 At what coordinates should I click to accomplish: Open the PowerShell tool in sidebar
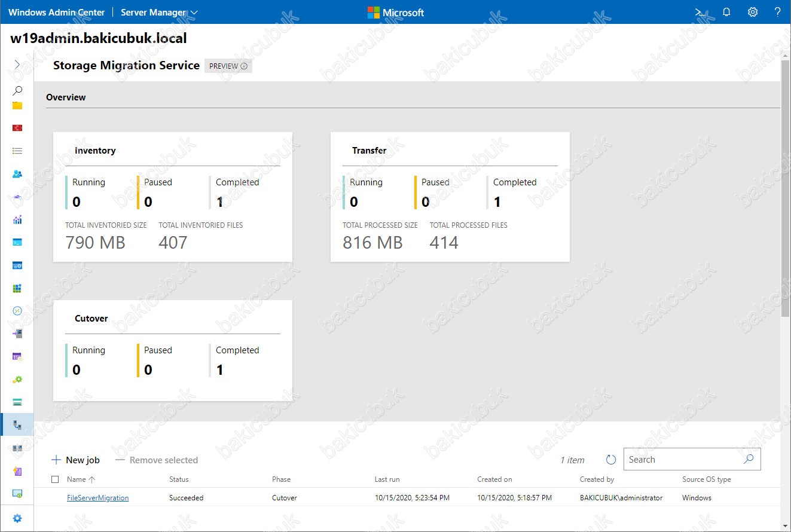coord(17,242)
